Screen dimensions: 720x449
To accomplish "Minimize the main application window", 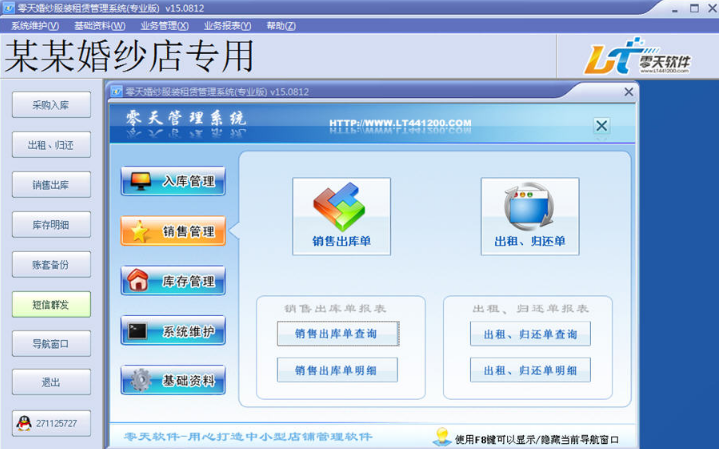I will pos(675,9).
